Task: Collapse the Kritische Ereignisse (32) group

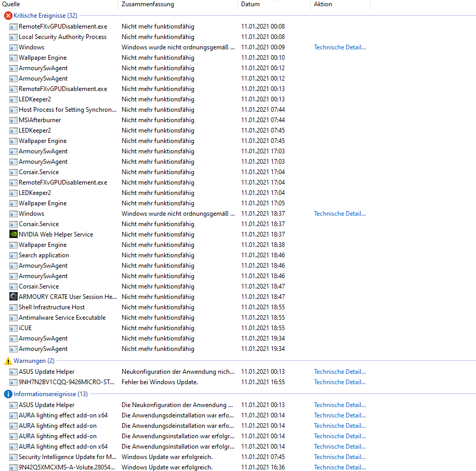Action: click(x=45, y=16)
